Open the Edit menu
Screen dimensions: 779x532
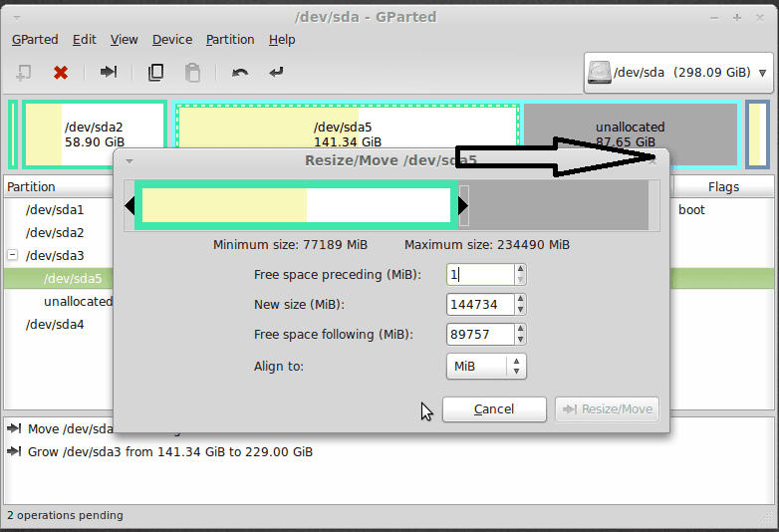pyautogui.click(x=84, y=40)
